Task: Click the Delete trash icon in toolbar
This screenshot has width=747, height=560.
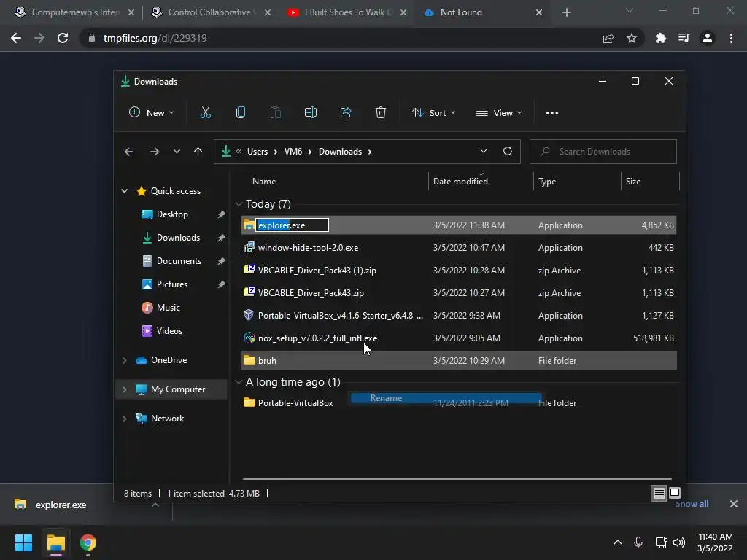Action: coord(381,113)
